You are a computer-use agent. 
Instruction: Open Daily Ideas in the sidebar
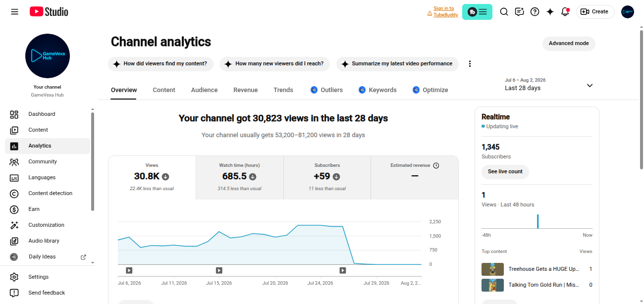click(48, 256)
